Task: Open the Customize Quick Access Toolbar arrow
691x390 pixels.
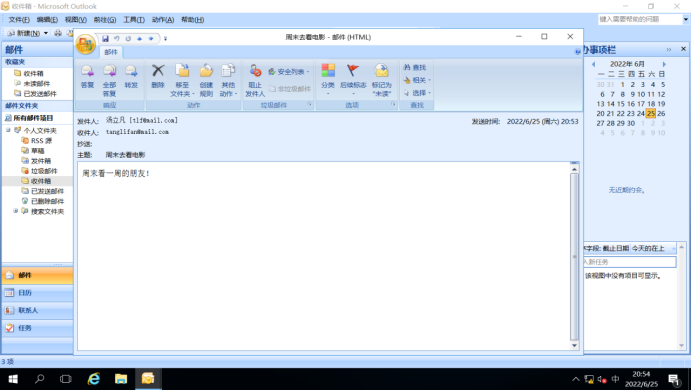Action: click(x=165, y=38)
